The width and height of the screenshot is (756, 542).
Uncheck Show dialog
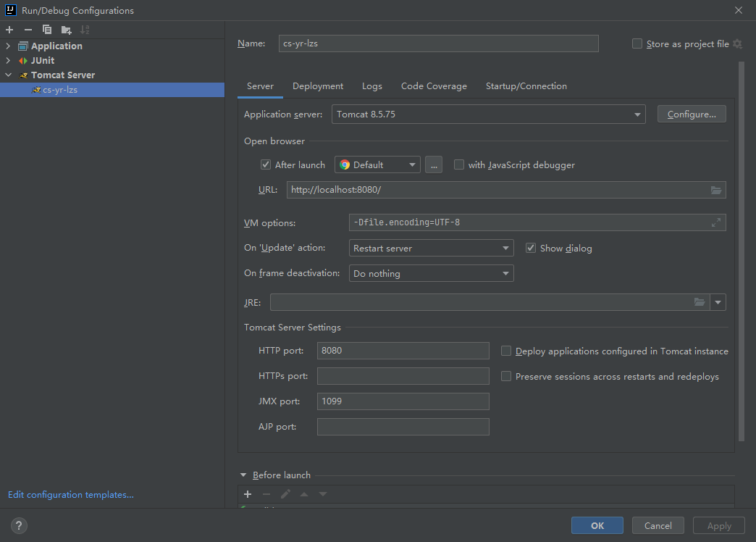point(530,248)
